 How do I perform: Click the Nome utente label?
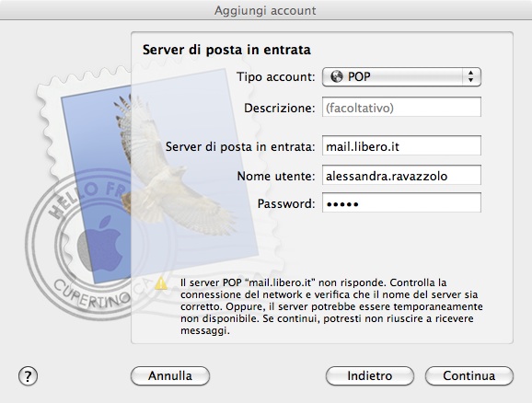(x=276, y=176)
